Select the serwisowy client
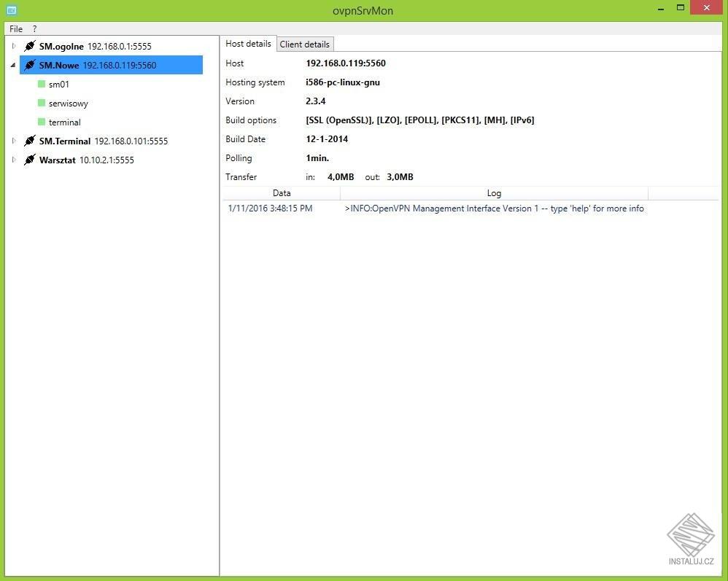728x581 pixels. (x=69, y=104)
